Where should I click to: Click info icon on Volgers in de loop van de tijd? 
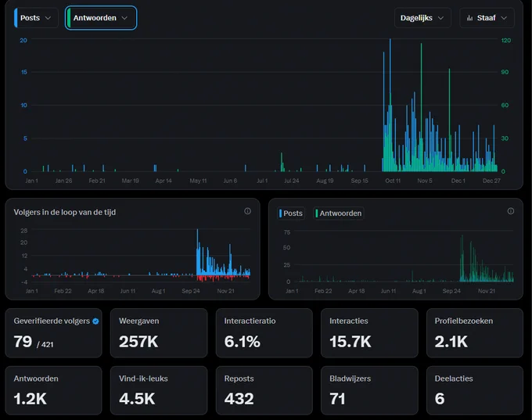click(248, 211)
